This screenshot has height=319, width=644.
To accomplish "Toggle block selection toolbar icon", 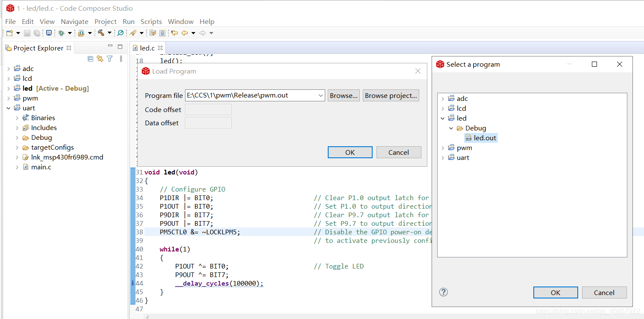I will 162,33.
